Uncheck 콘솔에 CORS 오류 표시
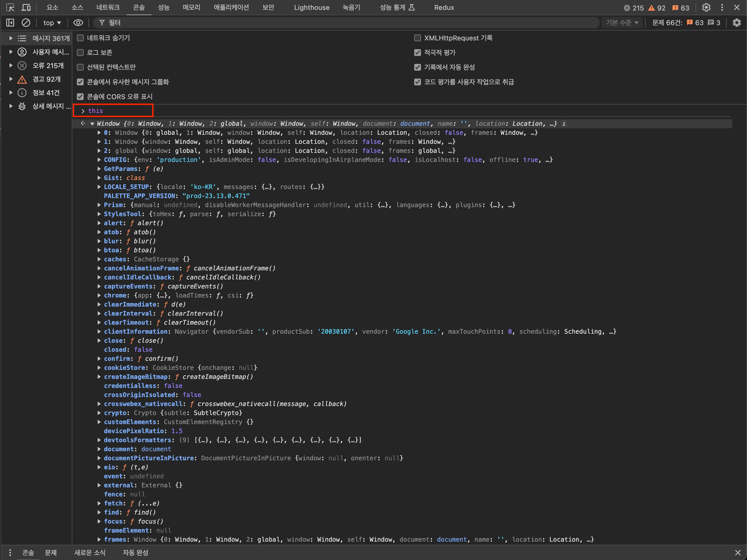 point(80,97)
